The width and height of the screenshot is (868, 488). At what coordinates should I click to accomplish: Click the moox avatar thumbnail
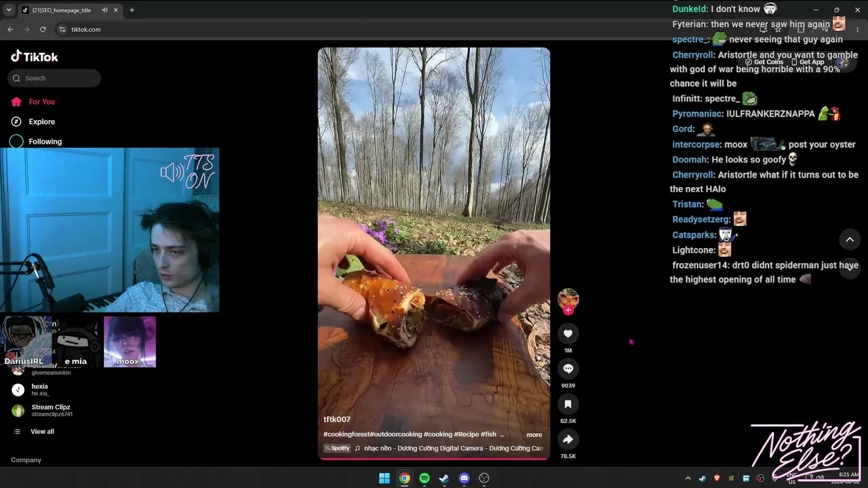pyautogui.click(x=130, y=342)
